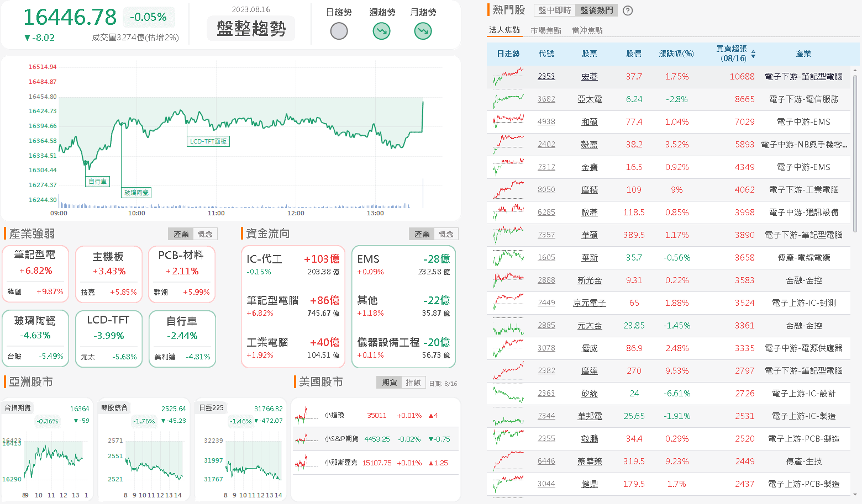The image size is (862, 504).
Task: Open the 日經225 Asian market chart
Action: point(240,449)
